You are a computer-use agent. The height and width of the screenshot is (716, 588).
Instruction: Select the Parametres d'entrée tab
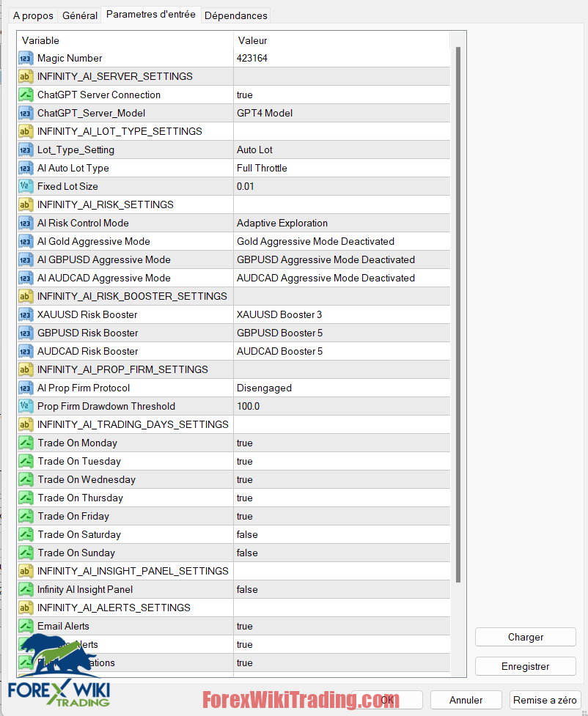coord(151,15)
